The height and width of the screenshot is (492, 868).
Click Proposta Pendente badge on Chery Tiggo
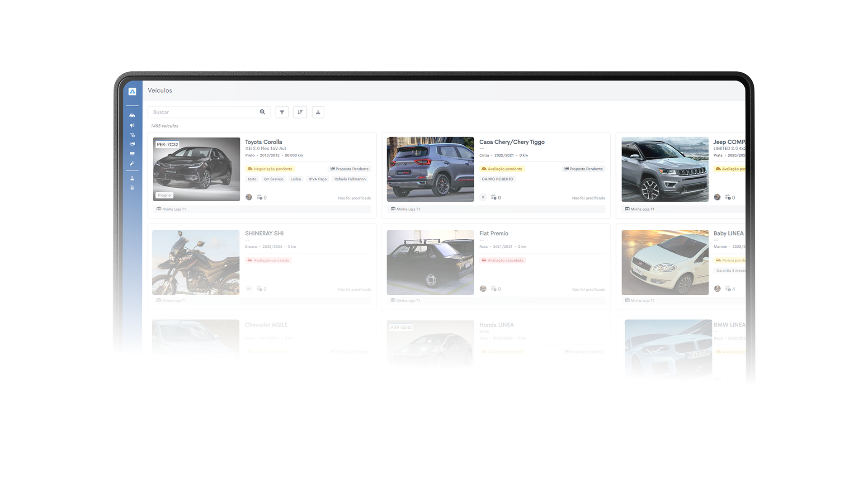[x=583, y=169]
